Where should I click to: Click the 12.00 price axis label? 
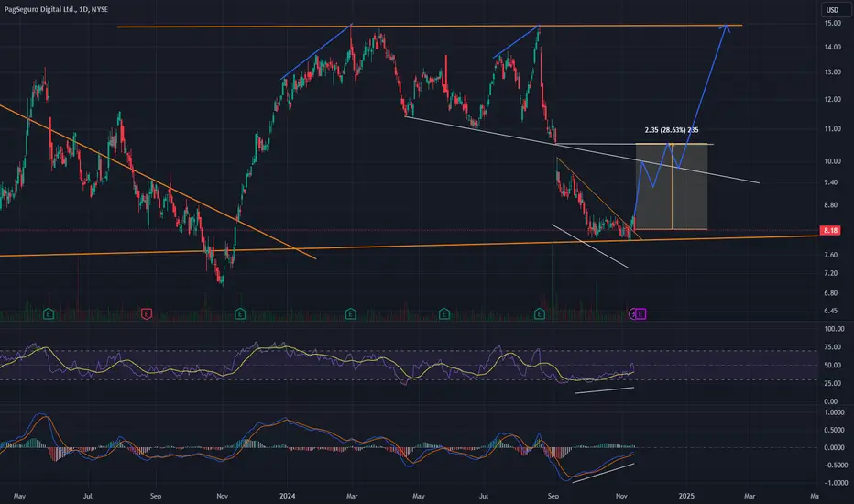[832, 100]
